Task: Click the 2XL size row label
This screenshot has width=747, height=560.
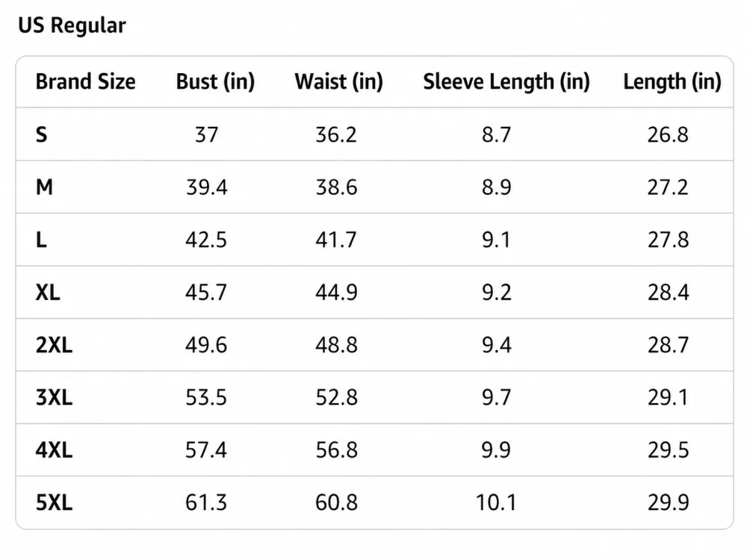Action: click(54, 345)
